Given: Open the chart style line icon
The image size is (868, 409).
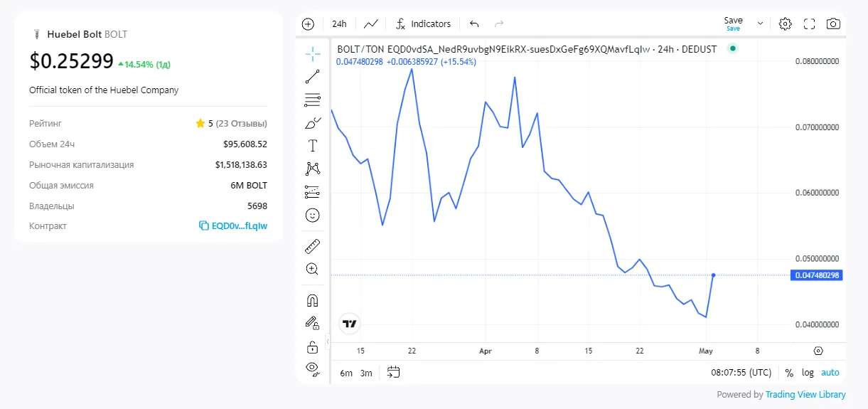Looking at the screenshot, I should tap(371, 23).
